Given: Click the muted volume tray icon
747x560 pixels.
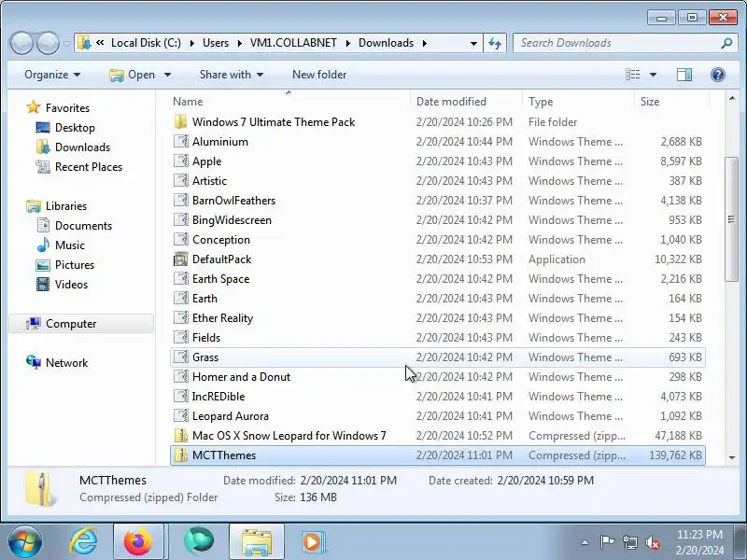Looking at the screenshot, I should point(652,542).
